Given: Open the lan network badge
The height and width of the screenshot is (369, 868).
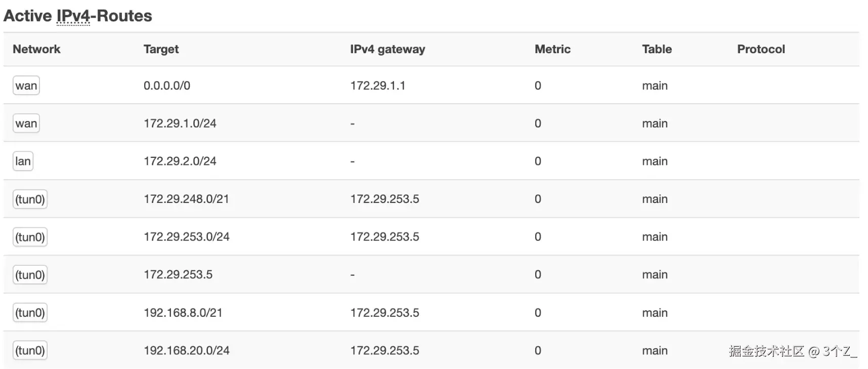Looking at the screenshot, I should tap(23, 161).
